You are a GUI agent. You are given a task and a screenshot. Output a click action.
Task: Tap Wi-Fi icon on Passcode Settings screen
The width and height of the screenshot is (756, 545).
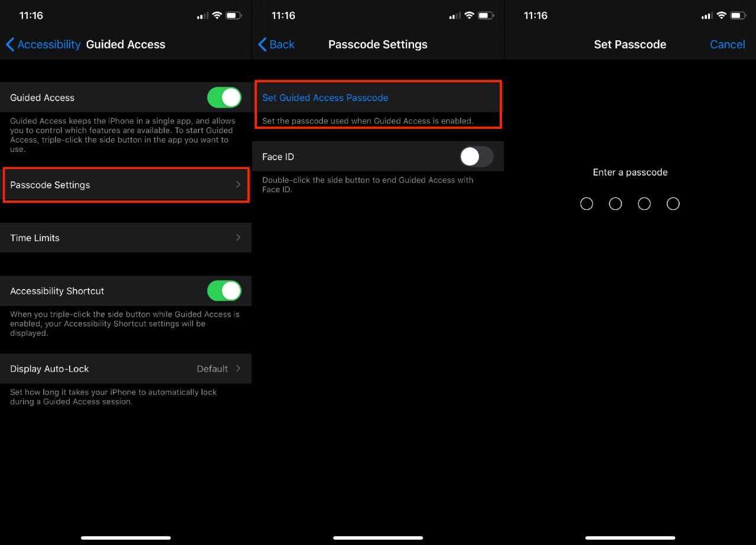click(469, 15)
